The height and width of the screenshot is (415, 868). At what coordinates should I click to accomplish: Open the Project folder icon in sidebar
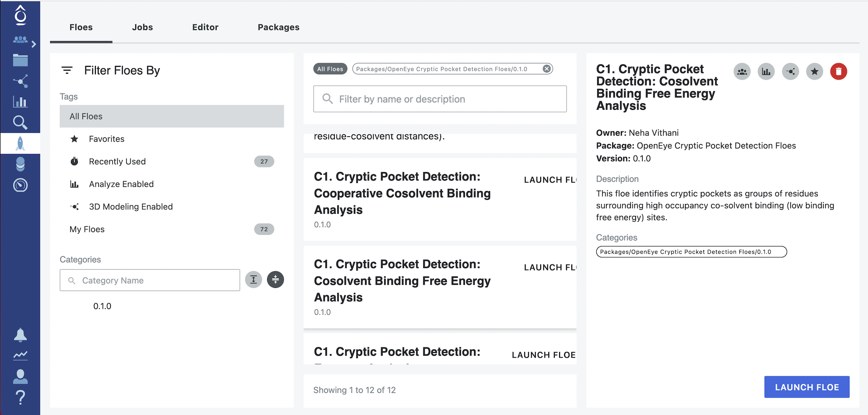pos(20,60)
